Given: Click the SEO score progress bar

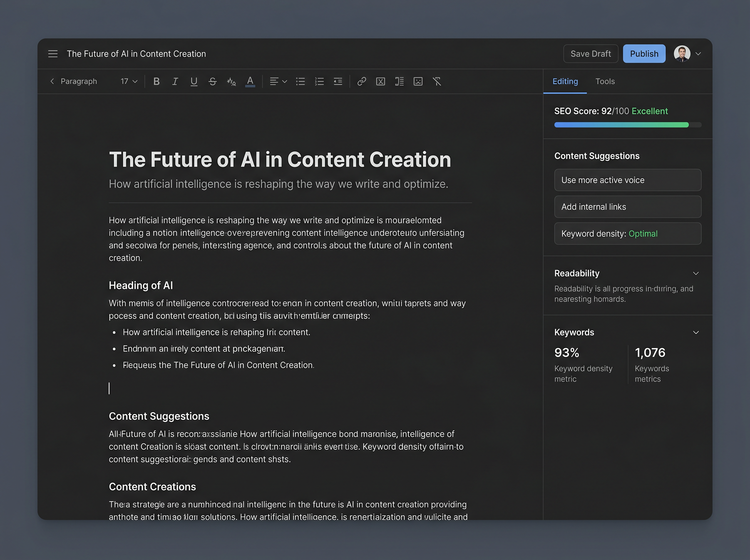Looking at the screenshot, I should [627, 125].
